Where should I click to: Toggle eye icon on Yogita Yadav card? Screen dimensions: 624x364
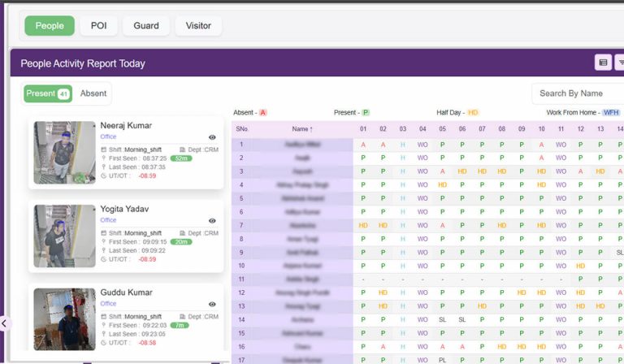[212, 220]
